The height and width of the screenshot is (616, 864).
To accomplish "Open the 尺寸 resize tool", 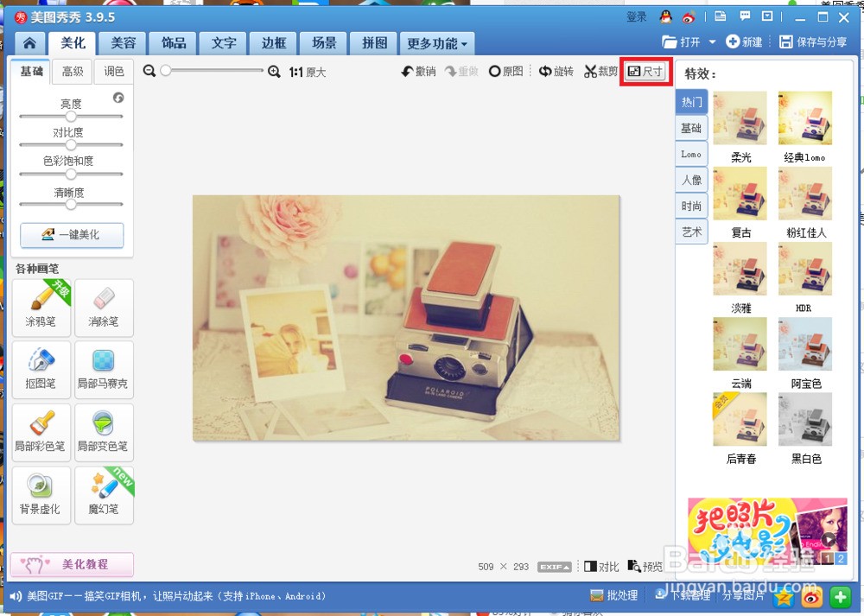I will click(x=645, y=71).
